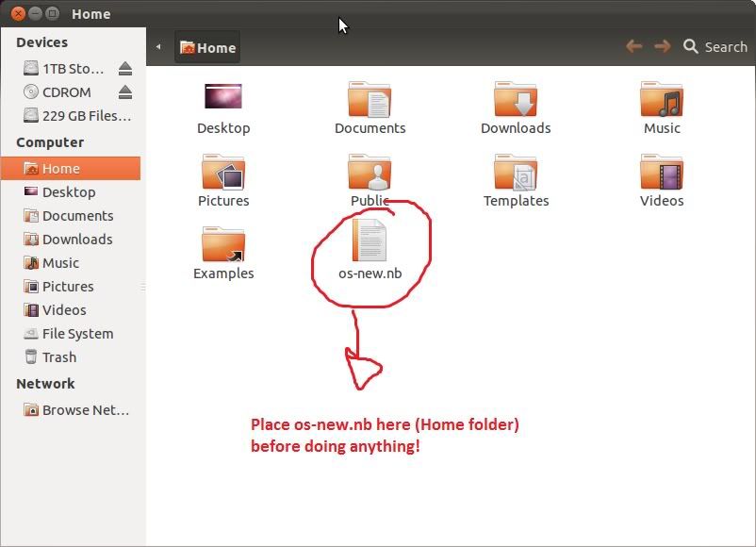Click the Videos label under the main pane icon
Viewport: 756px width, 547px height.
pos(662,201)
